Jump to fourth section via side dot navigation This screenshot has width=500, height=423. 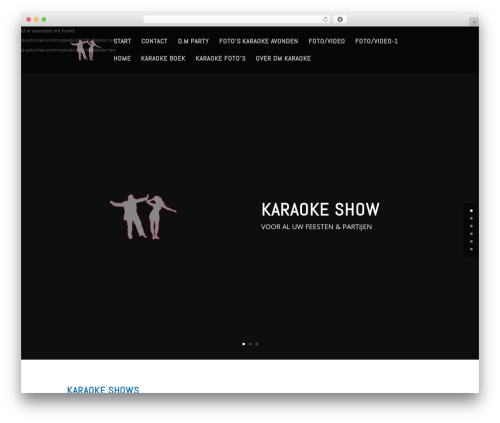(x=471, y=234)
